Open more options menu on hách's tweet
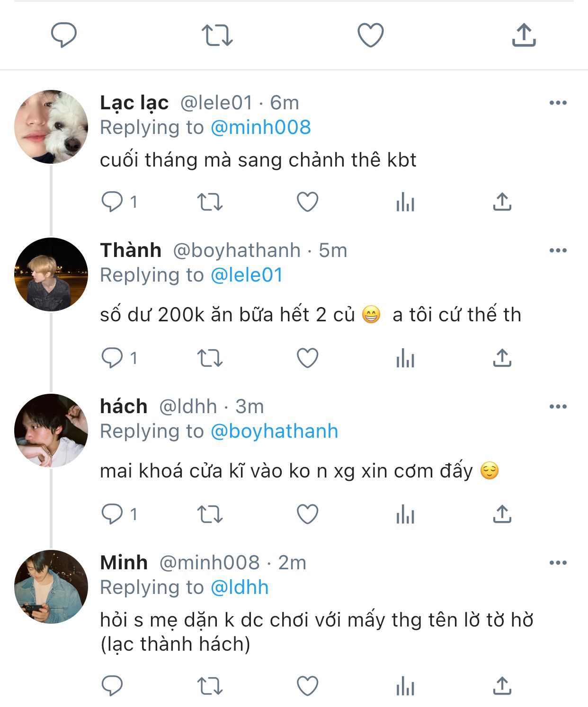The image size is (588, 707). point(558,407)
